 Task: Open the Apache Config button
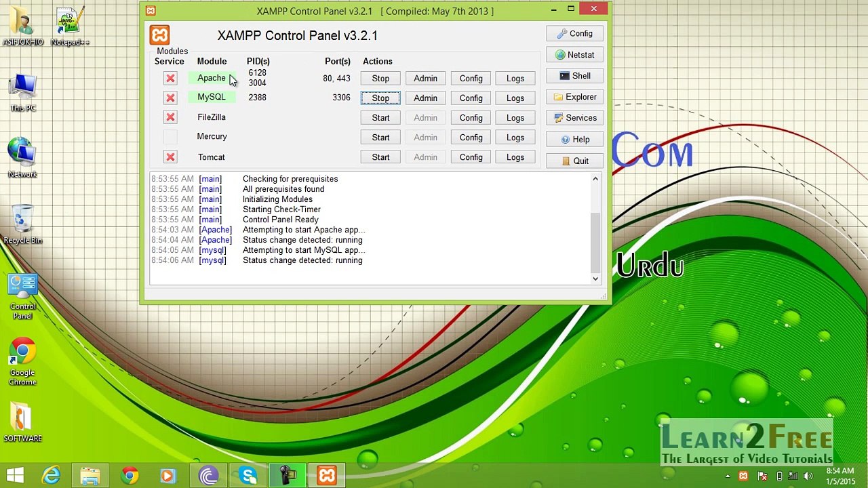point(471,79)
